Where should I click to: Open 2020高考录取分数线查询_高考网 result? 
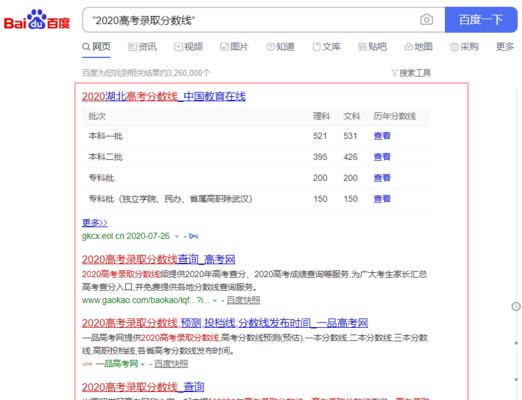pos(159,259)
